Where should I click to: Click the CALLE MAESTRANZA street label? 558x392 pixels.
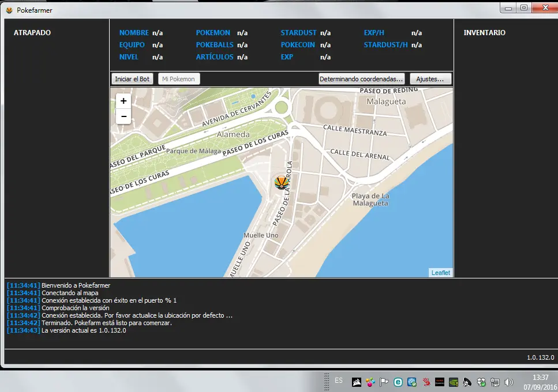(x=355, y=130)
